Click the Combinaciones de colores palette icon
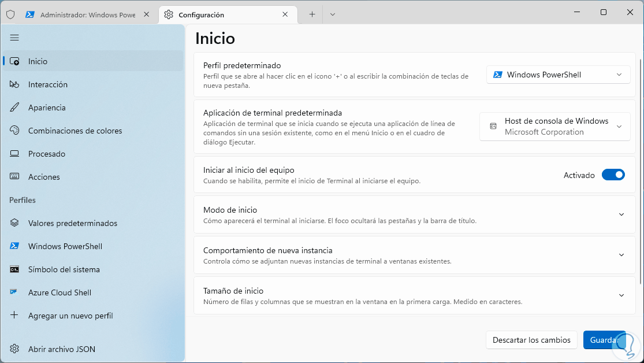Screen dimensions: 644x363 [x=14, y=131]
